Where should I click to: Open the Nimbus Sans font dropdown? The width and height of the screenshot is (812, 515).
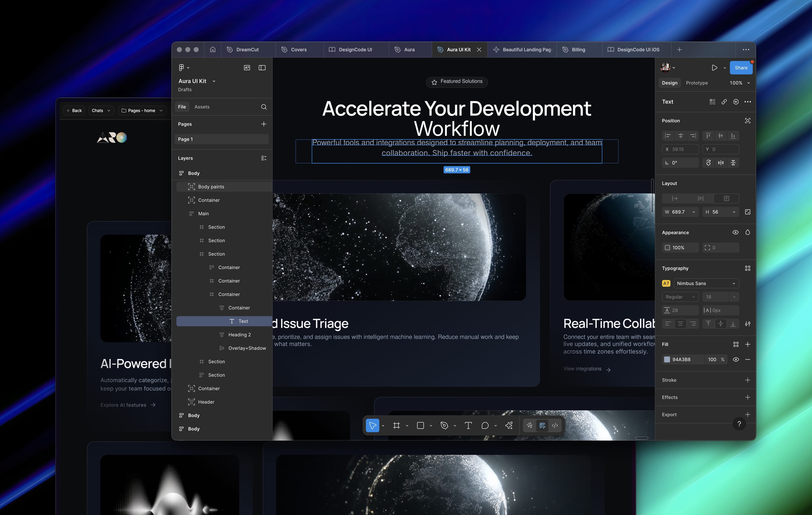coord(706,283)
